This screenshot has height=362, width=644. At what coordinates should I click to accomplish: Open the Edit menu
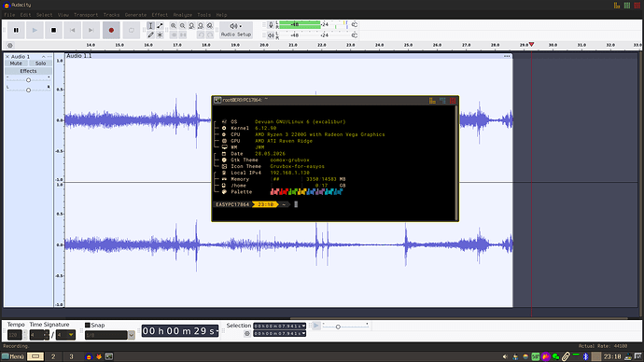click(25, 15)
